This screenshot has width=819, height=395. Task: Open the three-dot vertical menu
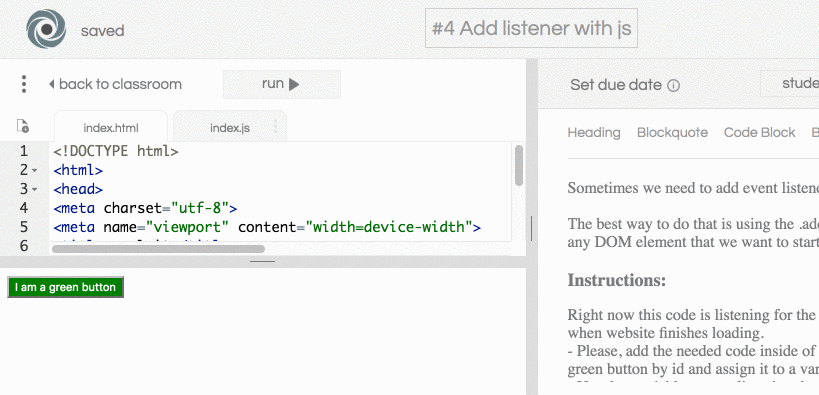click(x=24, y=84)
